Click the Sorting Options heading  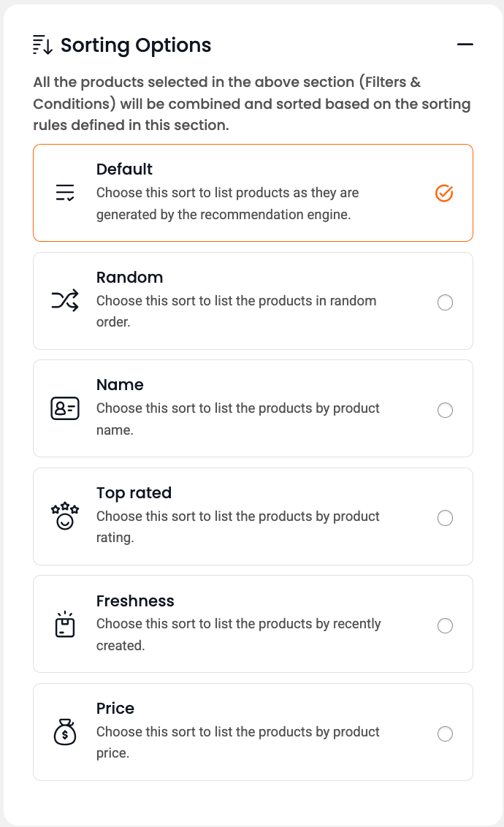click(136, 45)
